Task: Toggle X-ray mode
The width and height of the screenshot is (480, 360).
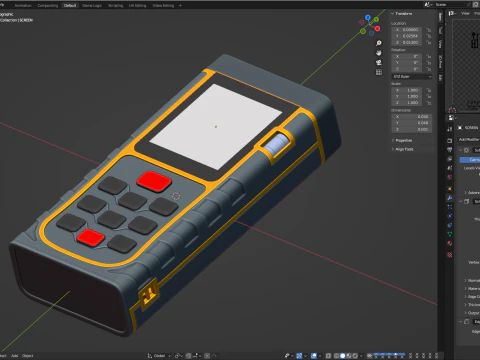Action: tap(328, 356)
